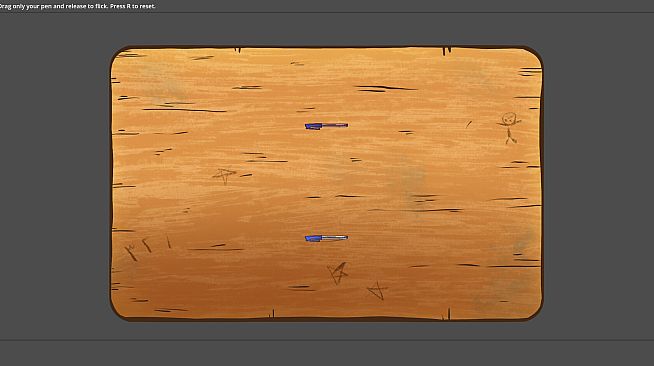Click the blue cap of the lower pen

[313, 238]
